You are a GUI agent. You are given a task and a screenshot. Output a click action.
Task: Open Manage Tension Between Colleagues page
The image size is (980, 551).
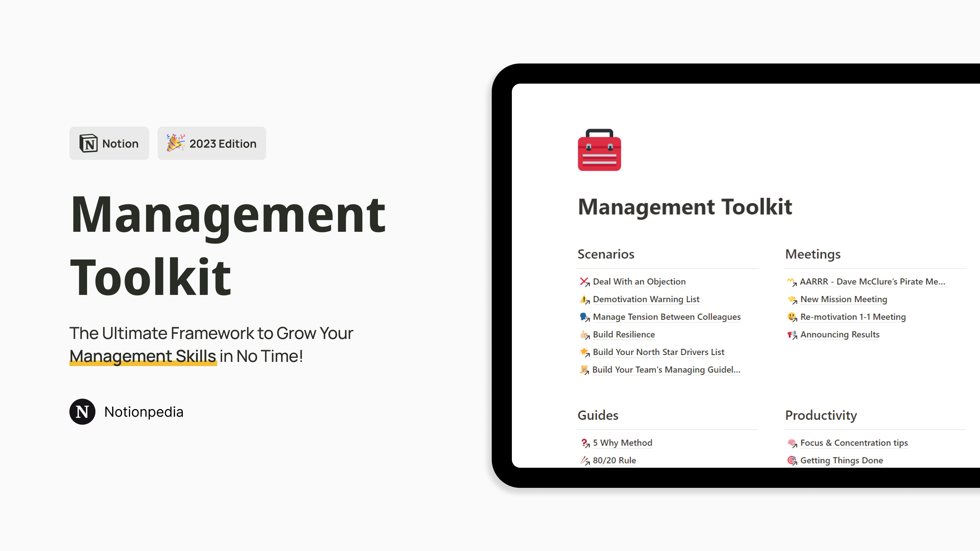667,317
